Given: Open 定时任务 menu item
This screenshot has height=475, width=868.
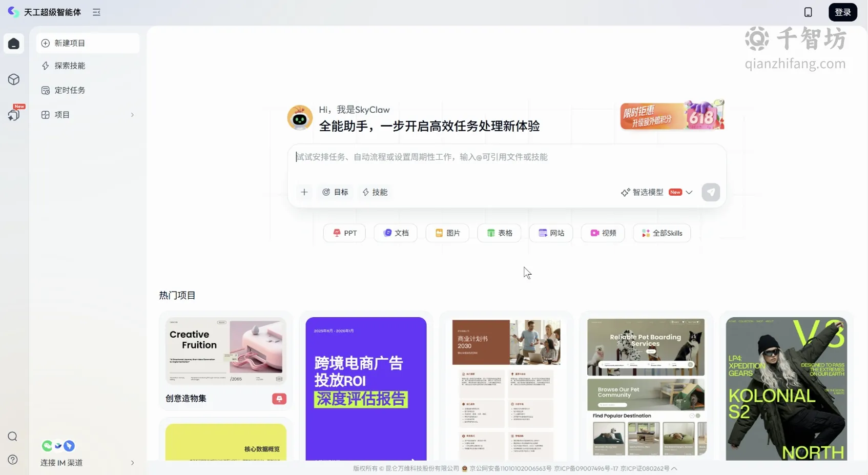Looking at the screenshot, I should click(88, 90).
